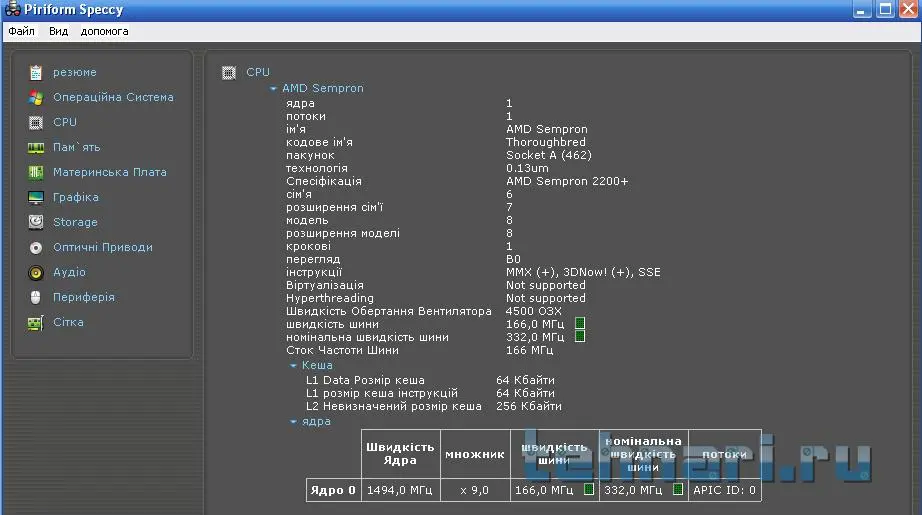922x515 pixels.
Task: Toggle green indicator beside номінальна швидкість шини row
Action: point(580,337)
